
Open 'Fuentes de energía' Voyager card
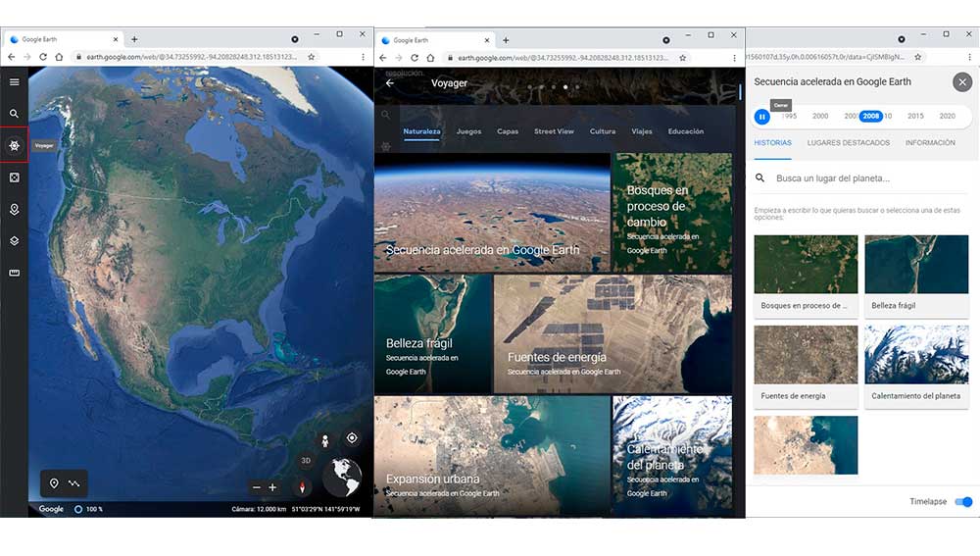(x=612, y=334)
